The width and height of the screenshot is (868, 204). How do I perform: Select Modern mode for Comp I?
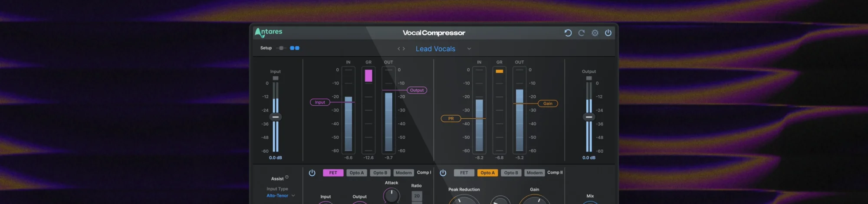click(x=404, y=173)
